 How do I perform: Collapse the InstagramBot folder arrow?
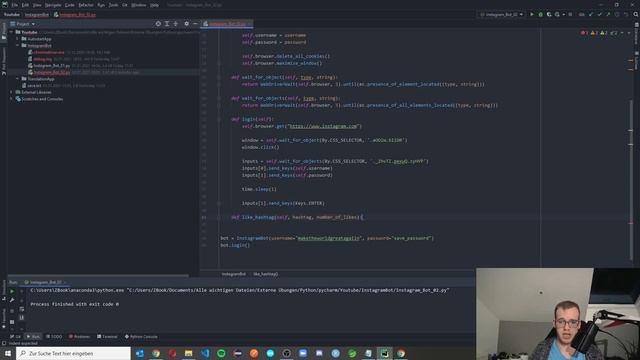coord(18,45)
